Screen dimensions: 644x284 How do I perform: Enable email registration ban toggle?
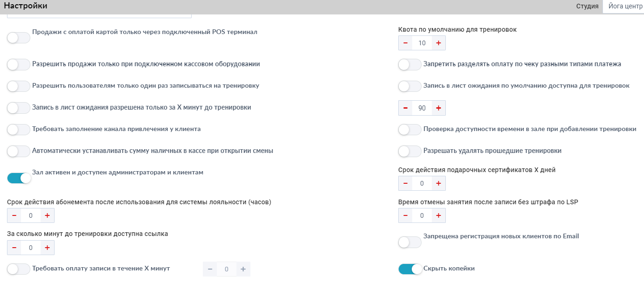point(410,242)
